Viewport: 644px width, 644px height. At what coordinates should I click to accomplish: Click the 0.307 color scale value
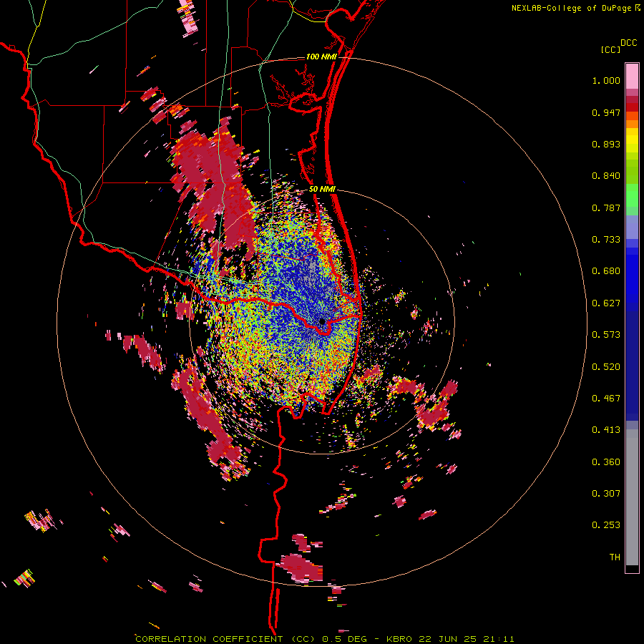(606, 494)
